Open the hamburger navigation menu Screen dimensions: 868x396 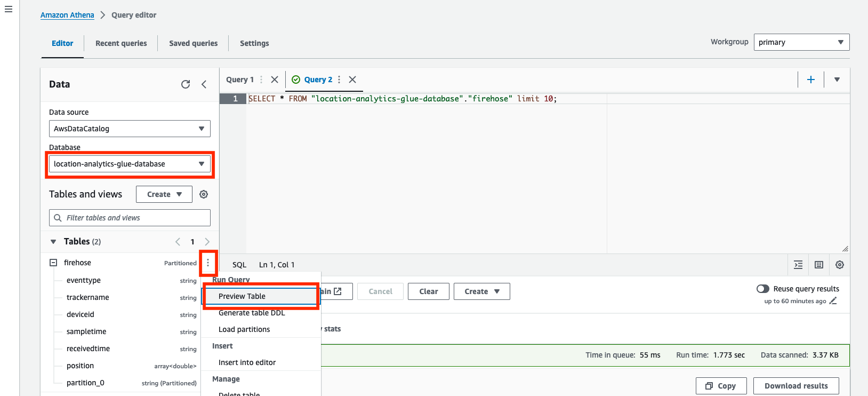[x=9, y=9]
